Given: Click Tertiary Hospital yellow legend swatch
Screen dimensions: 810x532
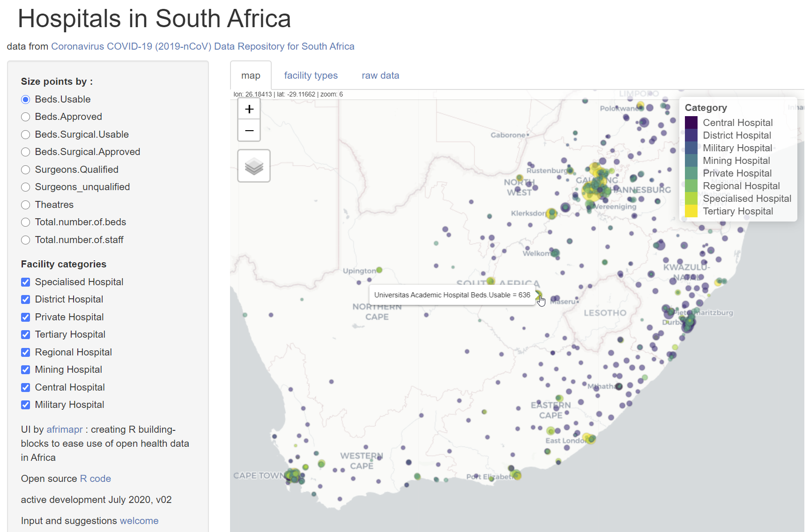Looking at the screenshot, I should point(691,211).
